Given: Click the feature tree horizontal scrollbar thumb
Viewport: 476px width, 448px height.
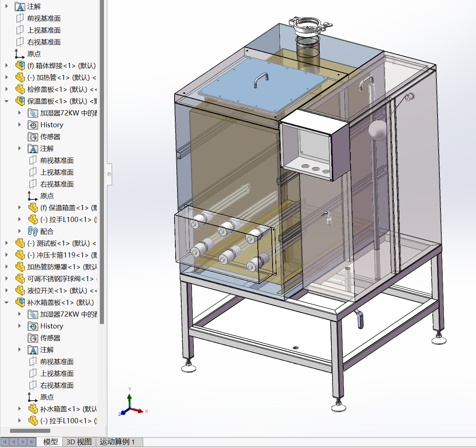Looking at the screenshot, I should [x=30, y=431].
